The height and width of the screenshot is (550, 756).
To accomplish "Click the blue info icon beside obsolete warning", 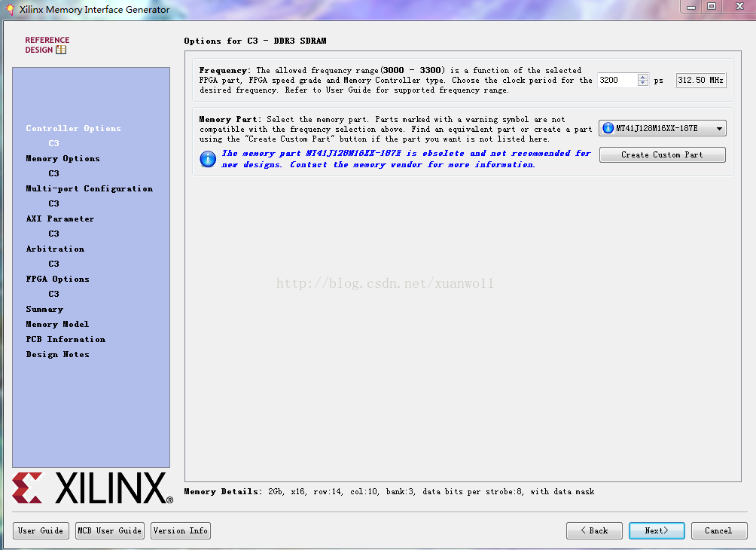I will tap(208, 159).
